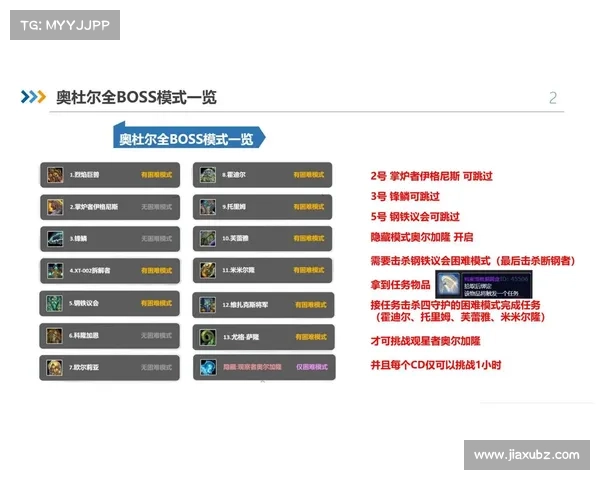This screenshot has height=480, width=600.
Task: Click 无困难模式 label in 欧尔莉亚 row
Action: [157, 367]
